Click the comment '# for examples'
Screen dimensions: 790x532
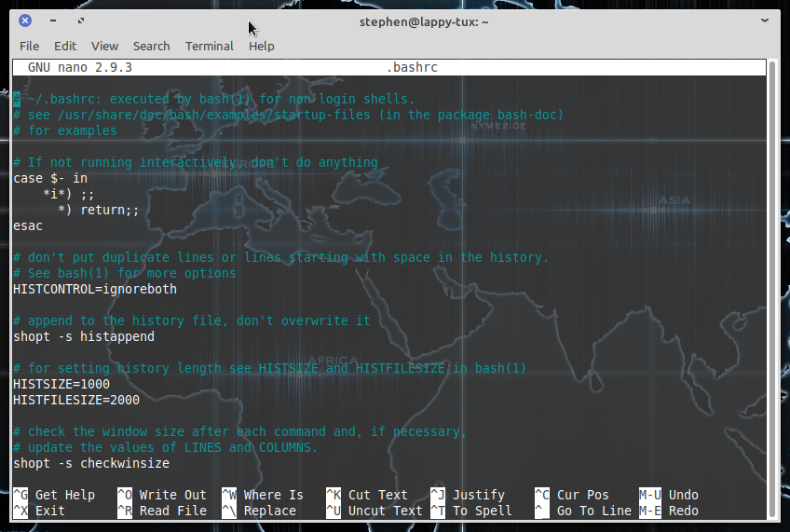click(65, 131)
